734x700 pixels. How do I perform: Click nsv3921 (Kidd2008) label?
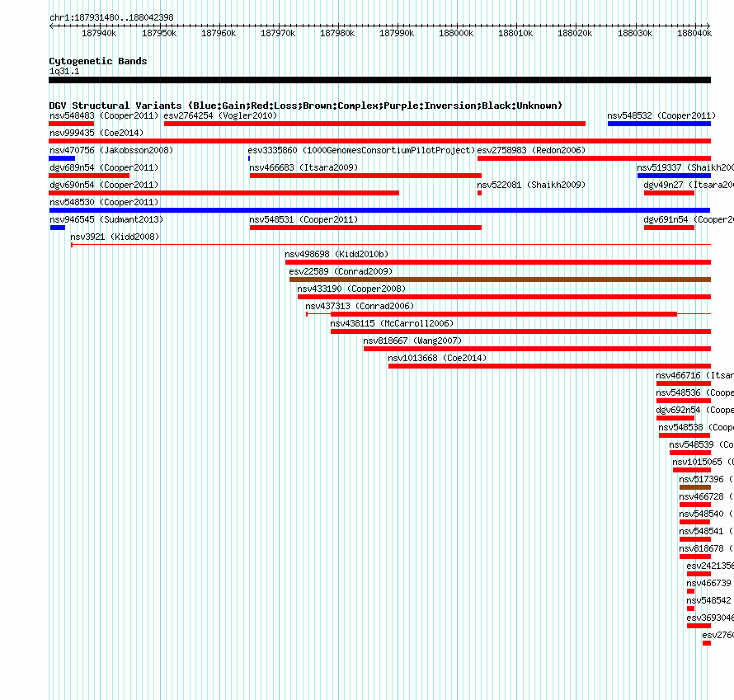click(x=115, y=237)
